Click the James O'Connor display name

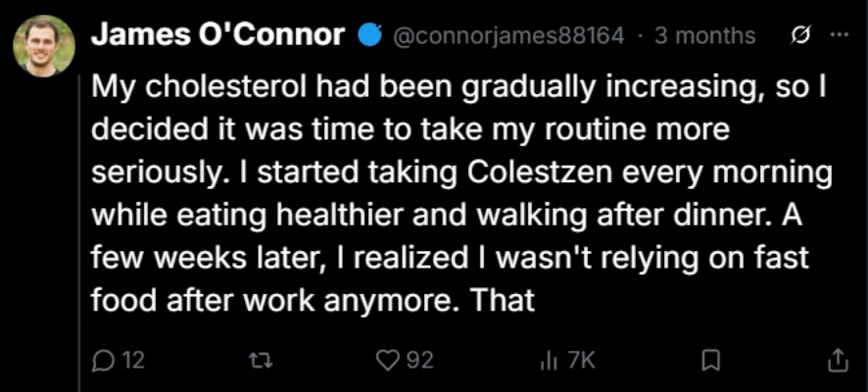coord(218,36)
